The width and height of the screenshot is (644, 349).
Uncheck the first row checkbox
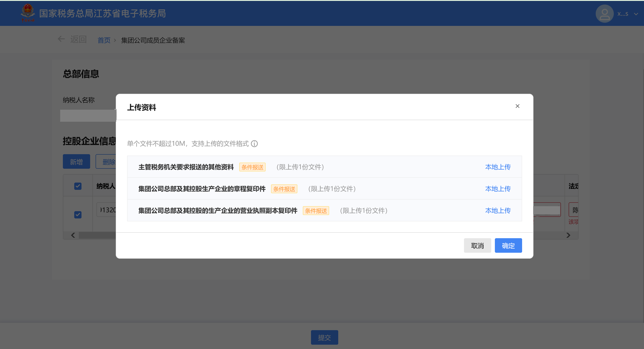click(x=78, y=215)
